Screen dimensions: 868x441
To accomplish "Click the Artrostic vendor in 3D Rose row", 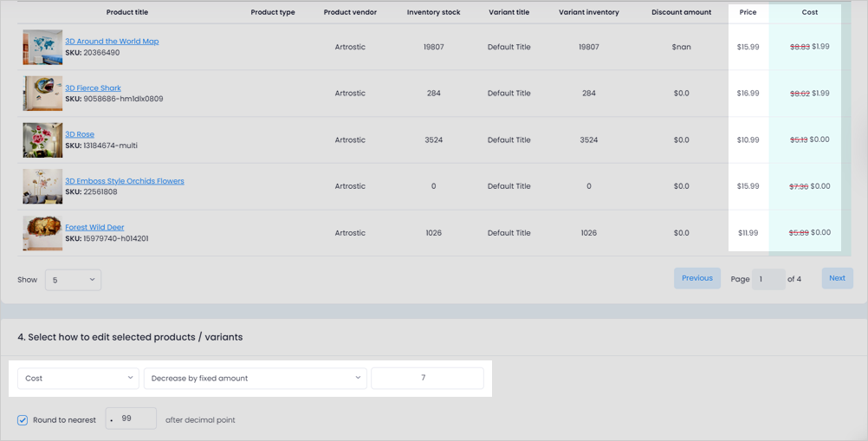I will [x=350, y=140].
